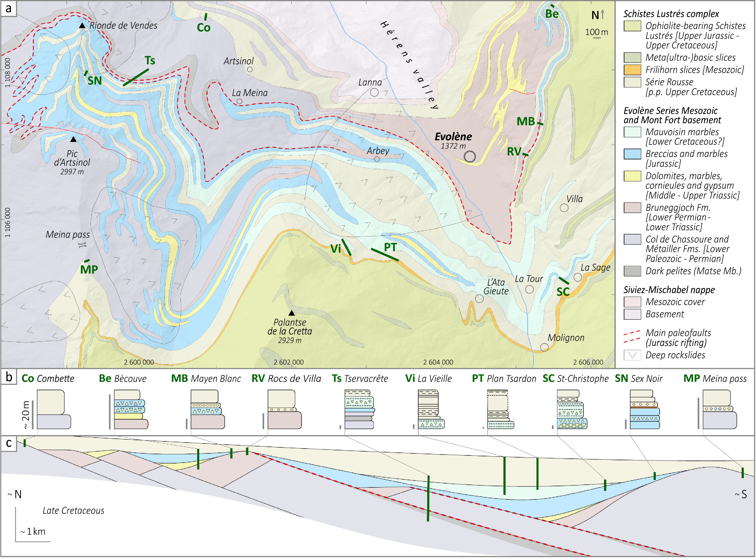Click the La Sage village circle marker
Viewport: 756px width, 558px height.
pyautogui.click(x=578, y=277)
